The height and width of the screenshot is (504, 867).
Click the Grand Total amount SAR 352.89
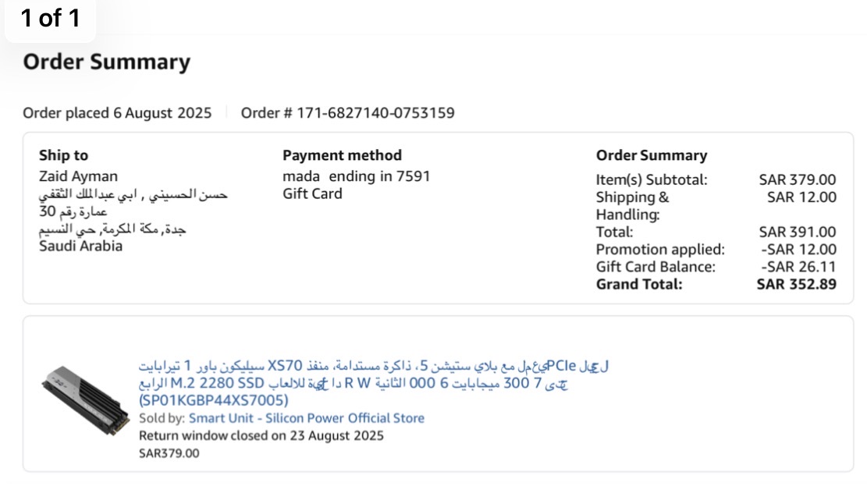point(796,284)
